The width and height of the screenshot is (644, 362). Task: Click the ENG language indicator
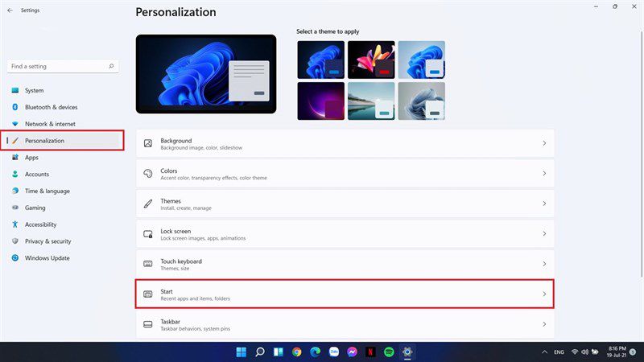[x=559, y=352]
